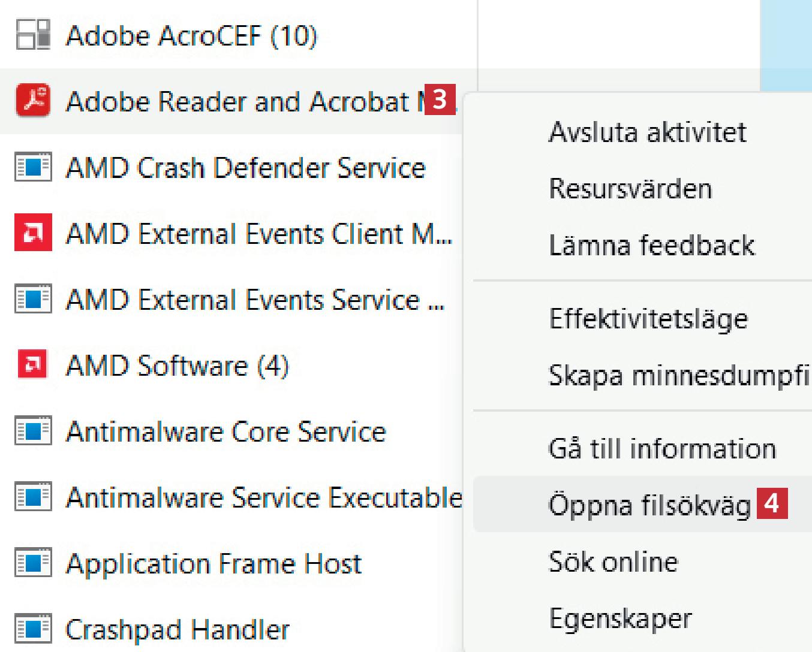The width and height of the screenshot is (812, 652).
Task: Choose Gå till information
Action: tap(662, 449)
